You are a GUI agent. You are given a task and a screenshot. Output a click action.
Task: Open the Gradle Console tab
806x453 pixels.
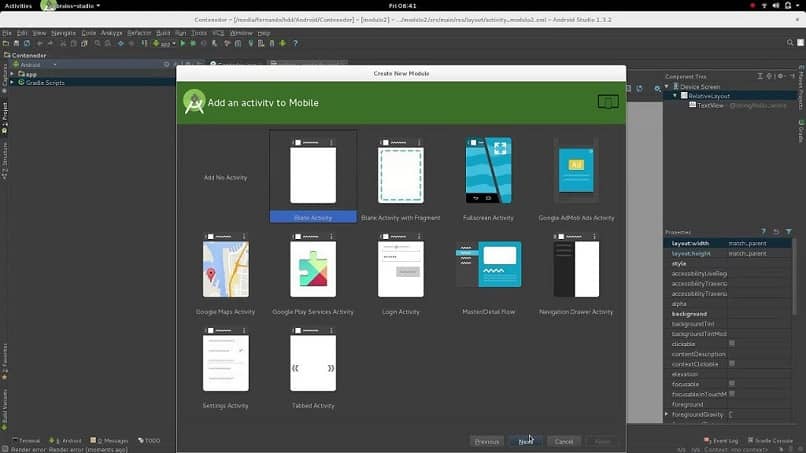(770, 441)
